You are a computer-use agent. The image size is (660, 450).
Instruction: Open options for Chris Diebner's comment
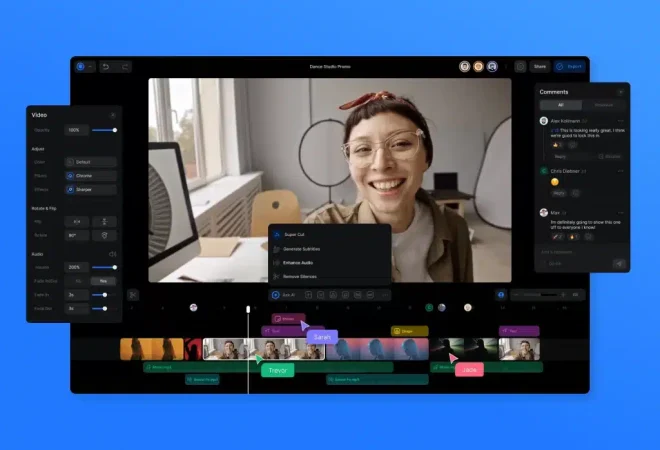pyautogui.click(x=620, y=171)
